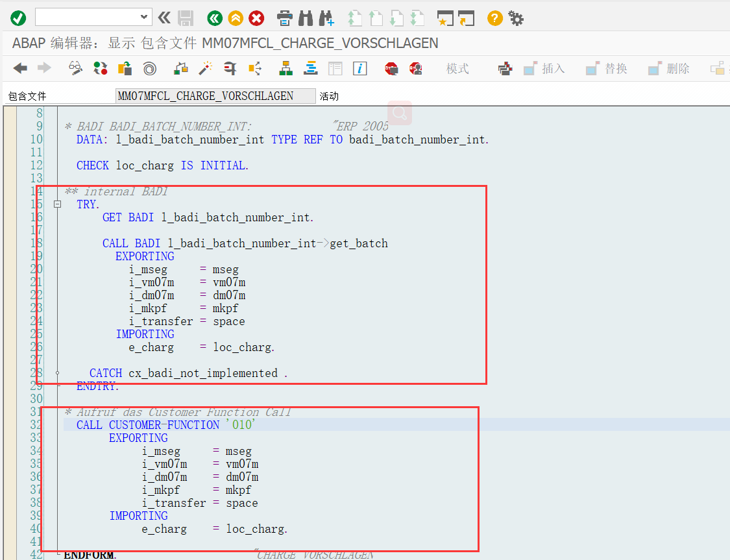The image size is (730, 560).
Task: Click 'CHECK' keyword on line 12
Action: [x=93, y=165]
